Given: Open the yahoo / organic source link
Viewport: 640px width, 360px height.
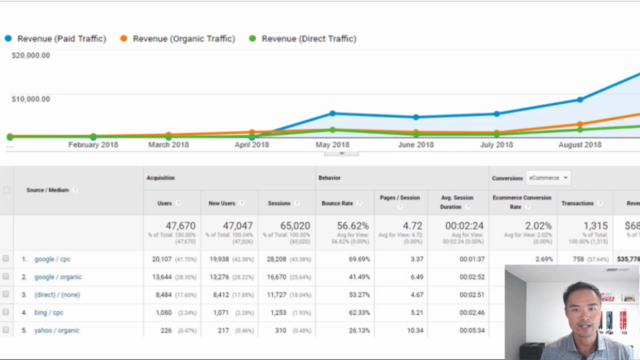Looking at the screenshot, I should coord(57,331).
